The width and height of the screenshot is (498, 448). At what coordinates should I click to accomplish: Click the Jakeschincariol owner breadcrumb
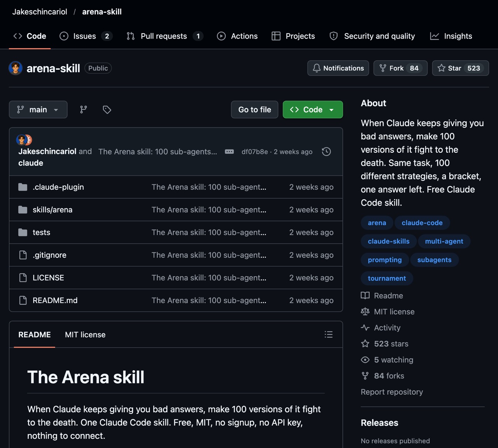coord(40,12)
